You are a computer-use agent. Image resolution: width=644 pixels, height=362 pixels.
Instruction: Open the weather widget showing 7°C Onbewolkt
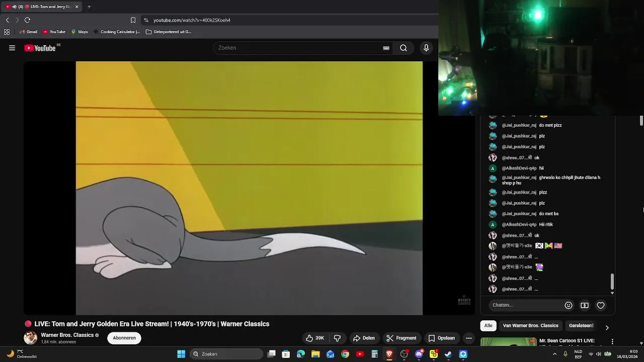(22, 354)
